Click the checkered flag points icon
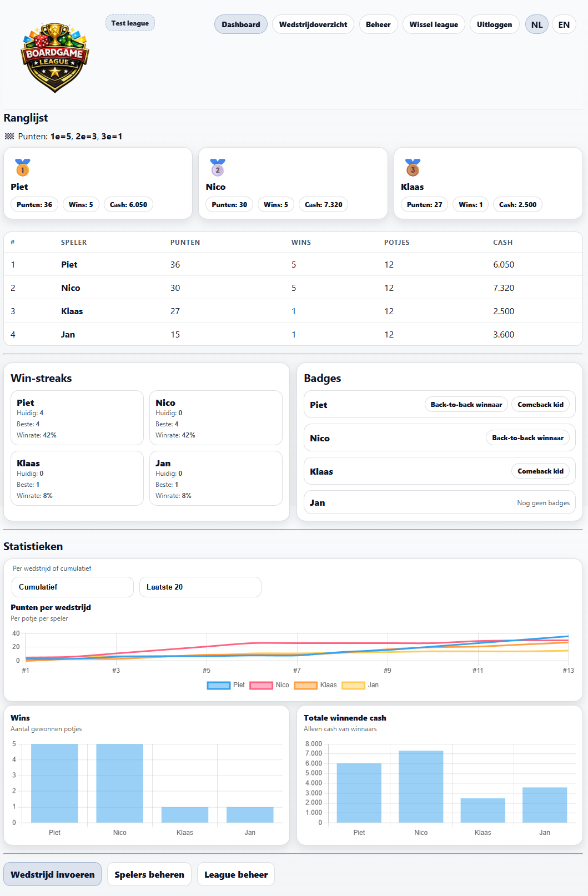 [9, 137]
